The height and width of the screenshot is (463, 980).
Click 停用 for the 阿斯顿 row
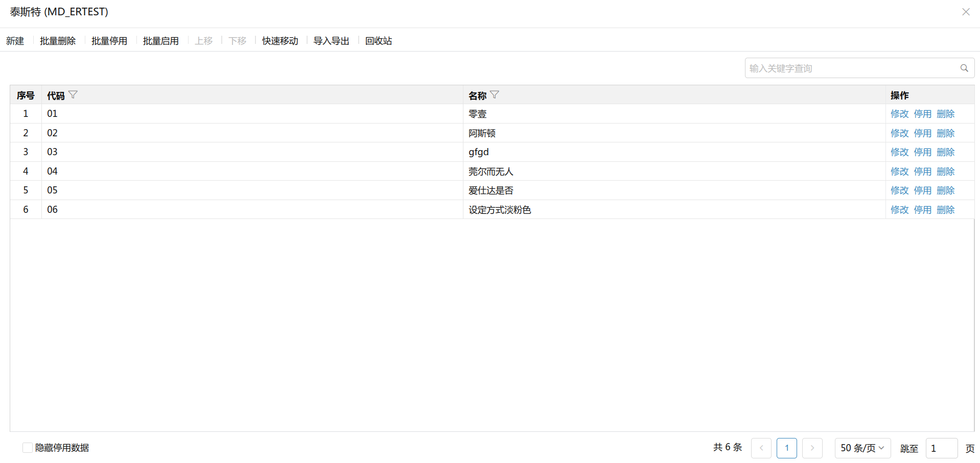(x=922, y=133)
